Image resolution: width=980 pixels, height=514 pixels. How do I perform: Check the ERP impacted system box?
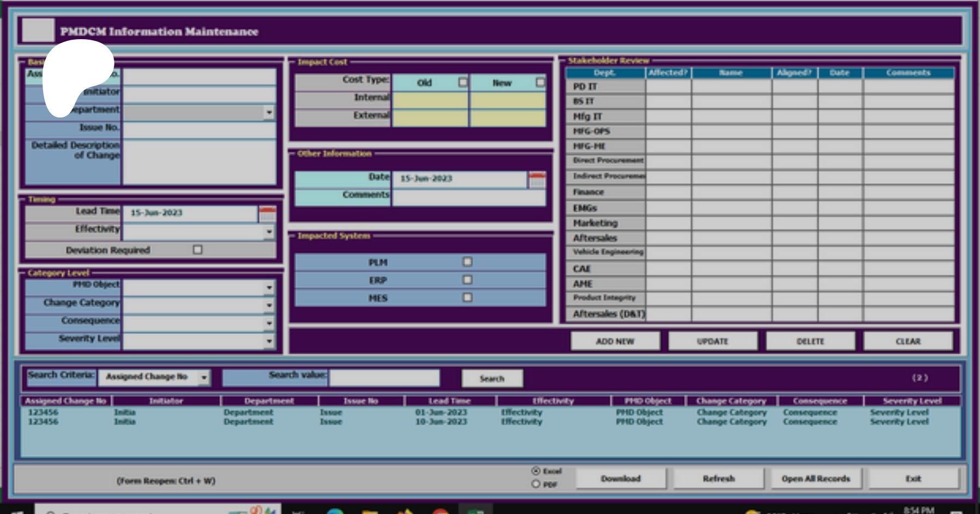tap(467, 280)
